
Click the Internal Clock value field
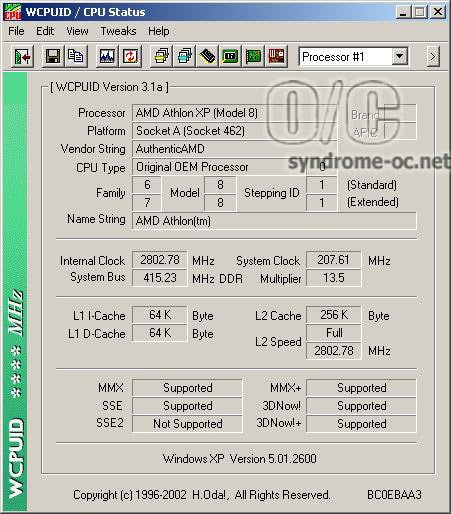[x=160, y=260]
